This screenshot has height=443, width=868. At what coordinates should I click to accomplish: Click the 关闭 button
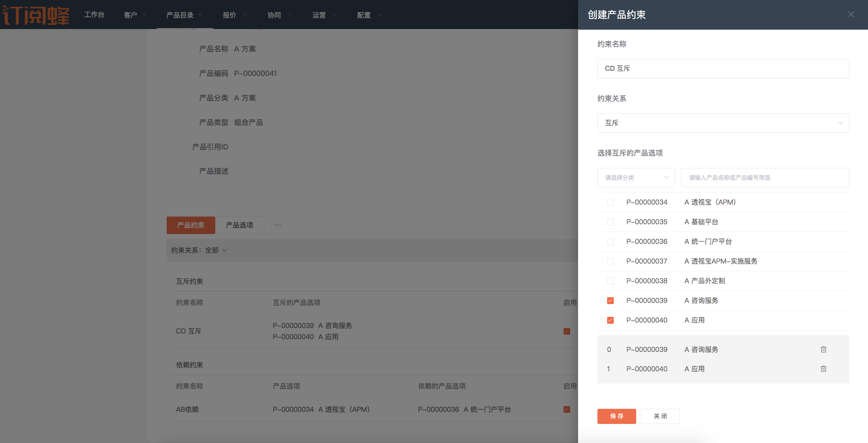pos(660,416)
